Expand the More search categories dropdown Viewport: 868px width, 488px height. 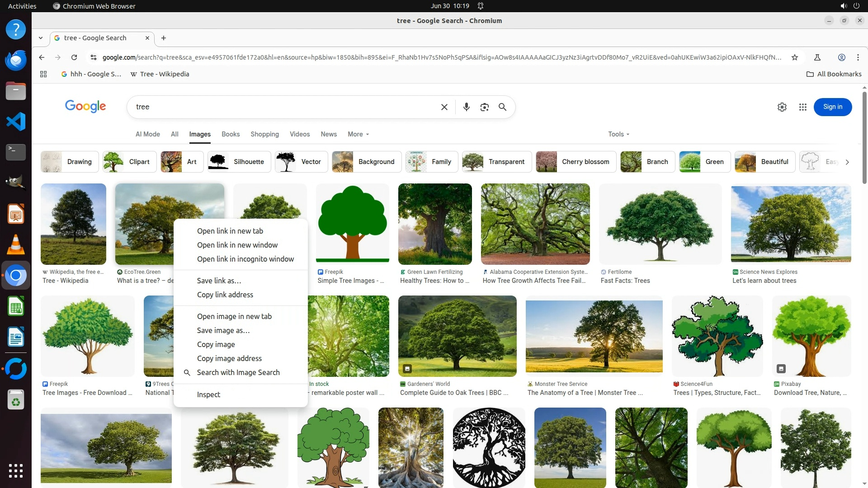tap(358, 134)
